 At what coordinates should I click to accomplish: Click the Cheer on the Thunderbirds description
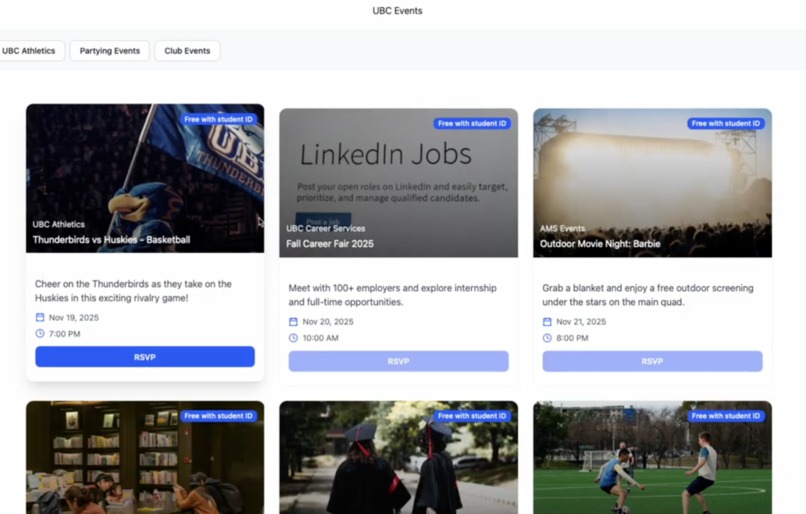coord(133,291)
